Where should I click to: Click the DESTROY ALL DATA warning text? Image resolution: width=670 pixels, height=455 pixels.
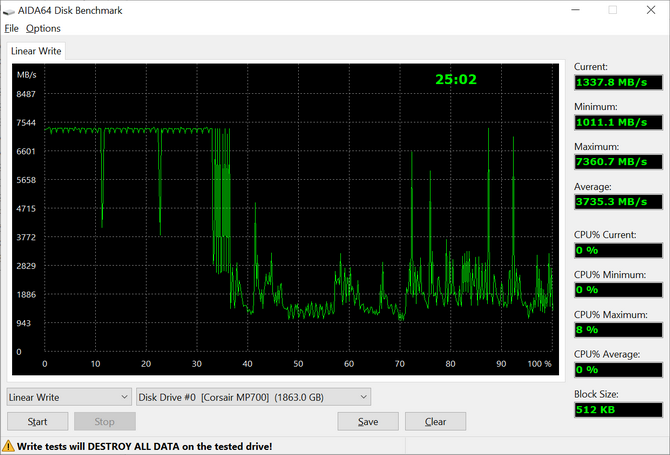(144, 446)
